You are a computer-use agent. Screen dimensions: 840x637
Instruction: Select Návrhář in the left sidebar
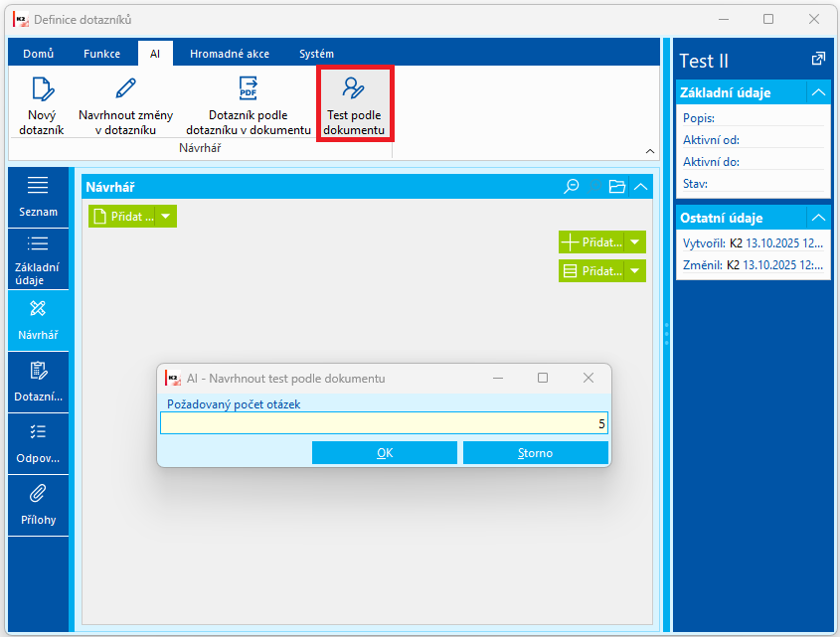tap(38, 320)
